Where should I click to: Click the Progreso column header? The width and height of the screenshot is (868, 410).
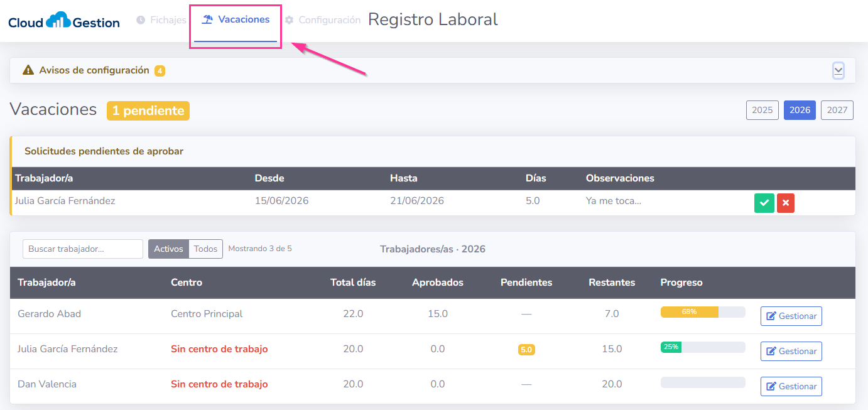coord(681,283)
